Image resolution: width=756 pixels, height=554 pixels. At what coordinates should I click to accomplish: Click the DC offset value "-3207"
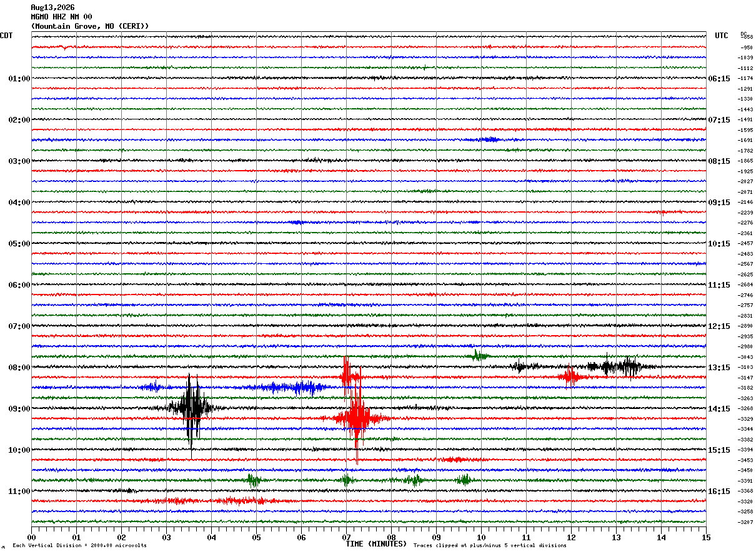[745, 522]
